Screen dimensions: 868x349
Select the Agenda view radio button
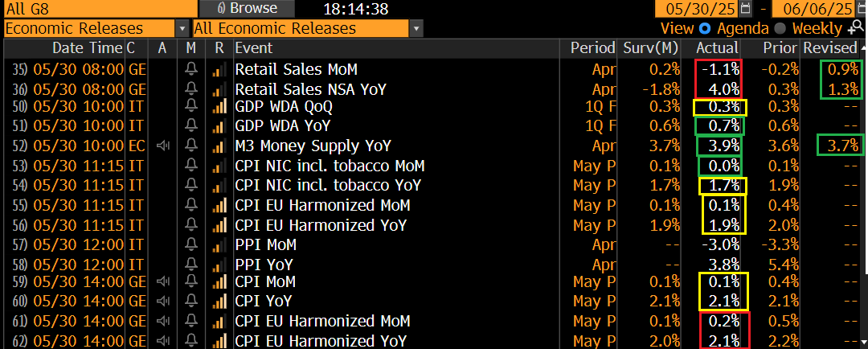704,28
